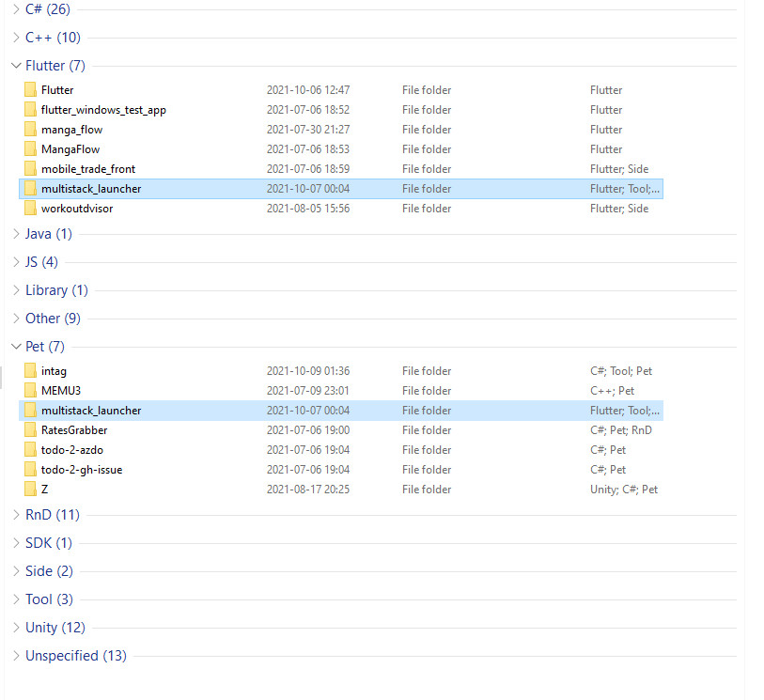Screen dimensions: 764x700
Task: Click tags 'Unity; C#; Pet' of Z
Action: tap(624, 490)
